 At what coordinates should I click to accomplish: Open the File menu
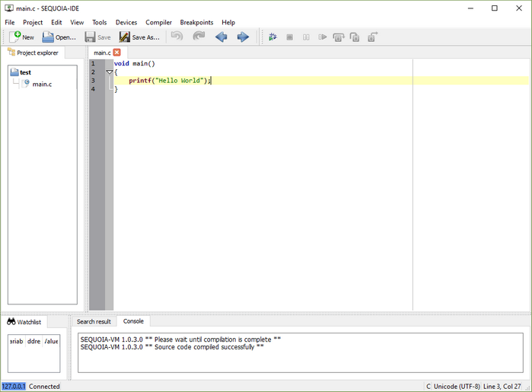[x=9, y=22]
